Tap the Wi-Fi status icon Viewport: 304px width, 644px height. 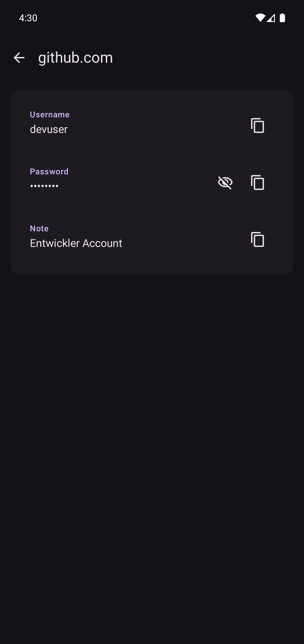(x=260, y=18)
